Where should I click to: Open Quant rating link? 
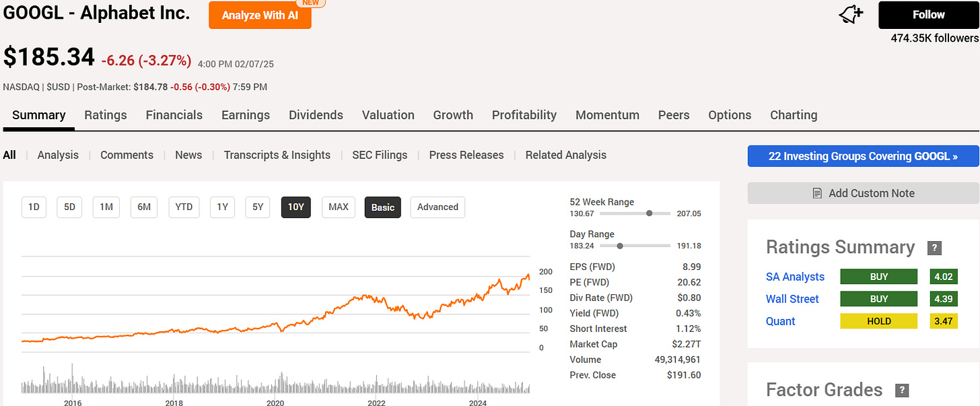781,321
